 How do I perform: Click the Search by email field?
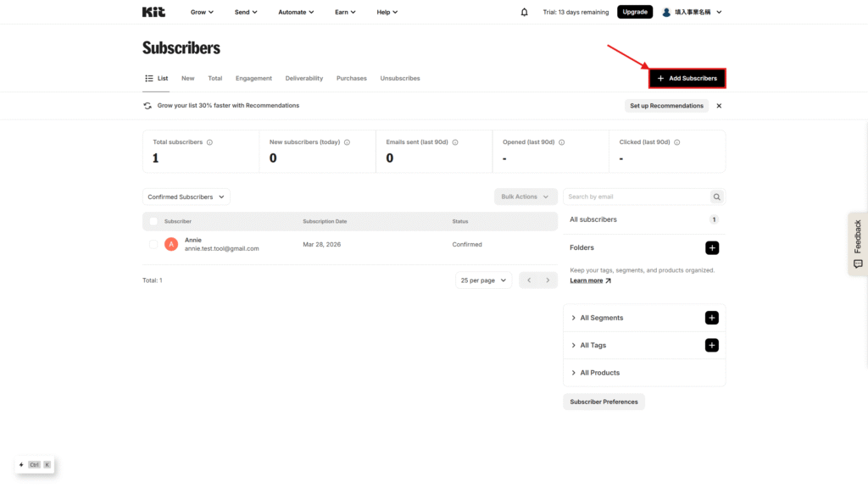click(x=636, y=197)
